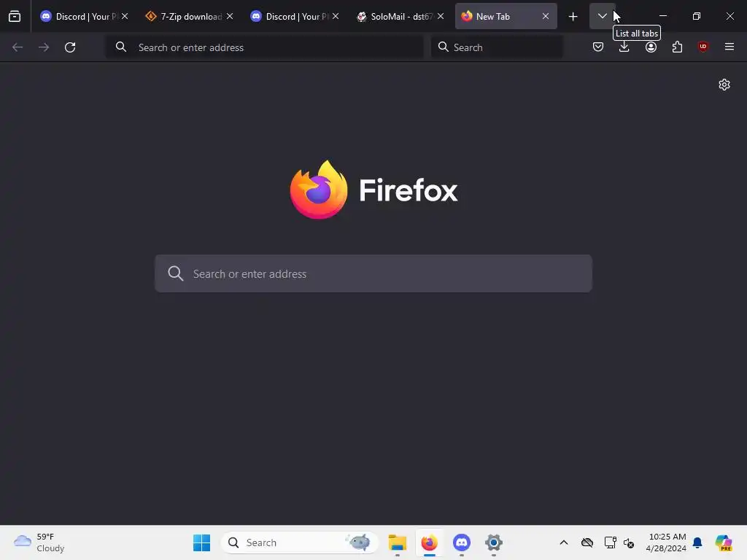Focus the toolbar Search box

[x=497, y=47]
